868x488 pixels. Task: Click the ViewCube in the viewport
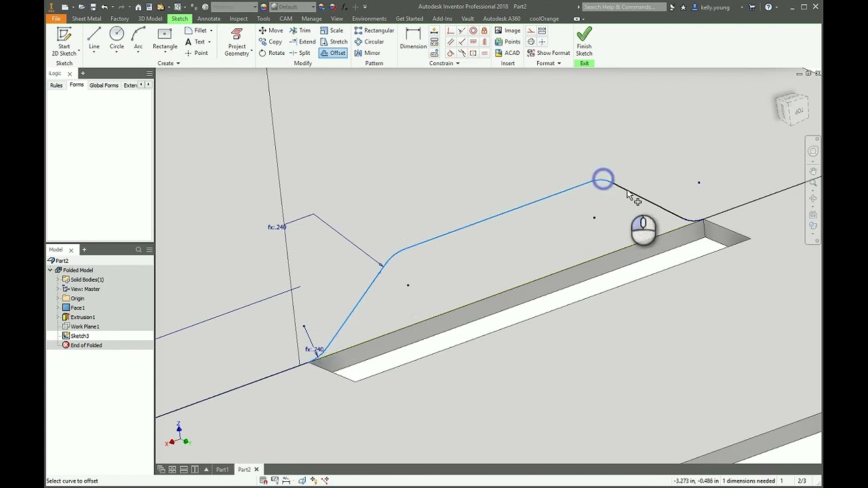(792, 109)
